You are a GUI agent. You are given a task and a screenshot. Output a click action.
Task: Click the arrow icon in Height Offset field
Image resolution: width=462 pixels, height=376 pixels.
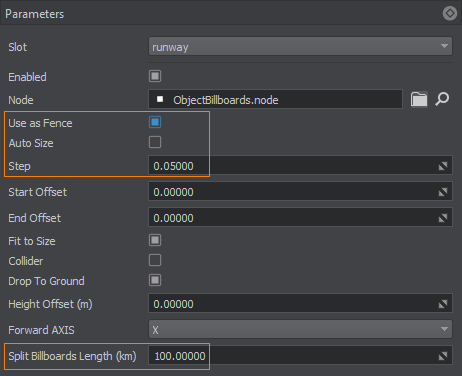[x=443, y=304]
